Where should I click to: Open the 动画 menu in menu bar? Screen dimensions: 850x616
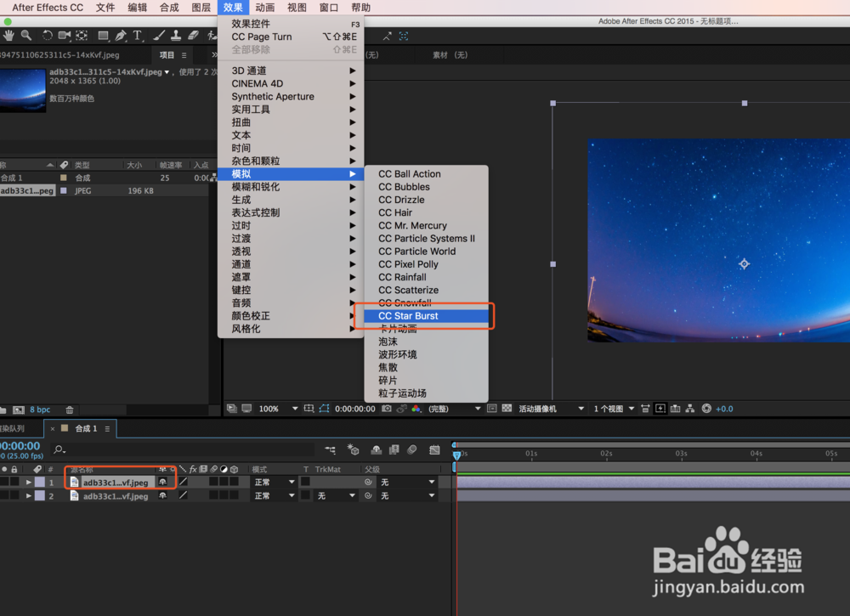pos(265,8)
